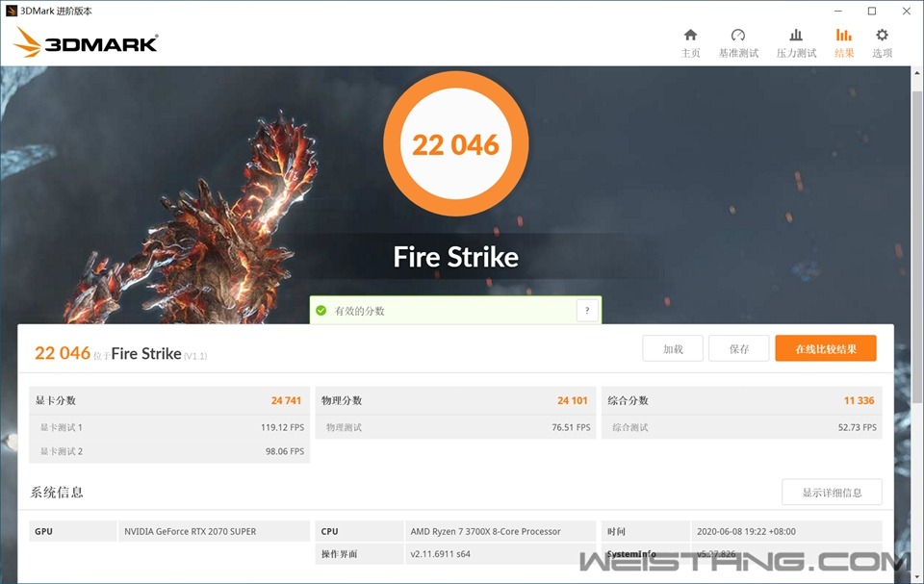
Task: Select the 综合分数 header row
Action: tap(741, 400)
